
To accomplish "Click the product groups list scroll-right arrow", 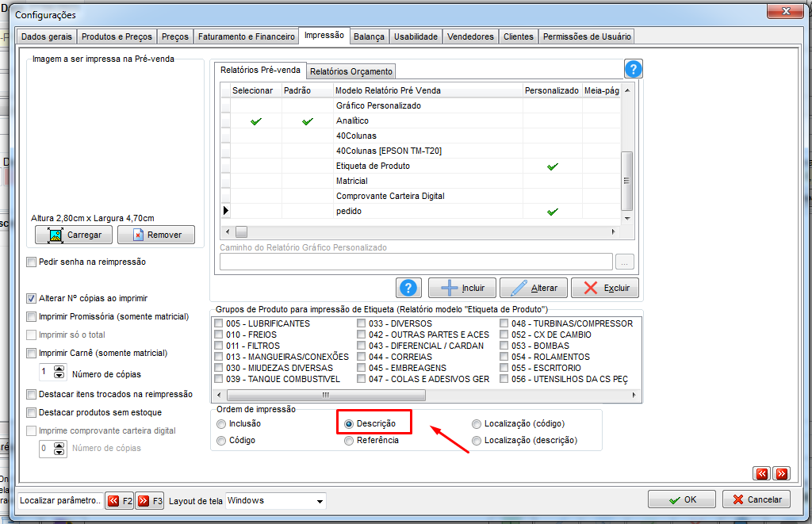I will pyautogui.click(x=634, y=395).
